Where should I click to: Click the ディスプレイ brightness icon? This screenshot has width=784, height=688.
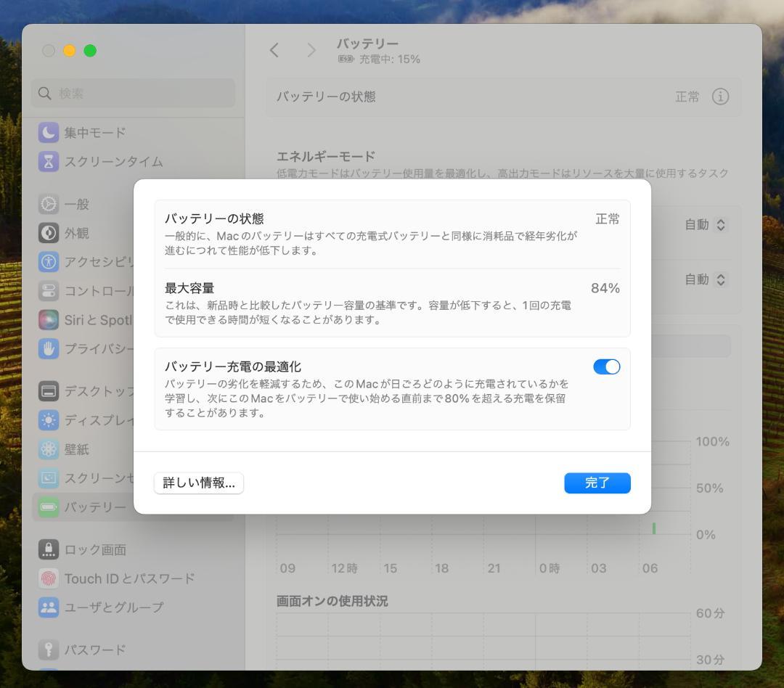coord(48,419)
